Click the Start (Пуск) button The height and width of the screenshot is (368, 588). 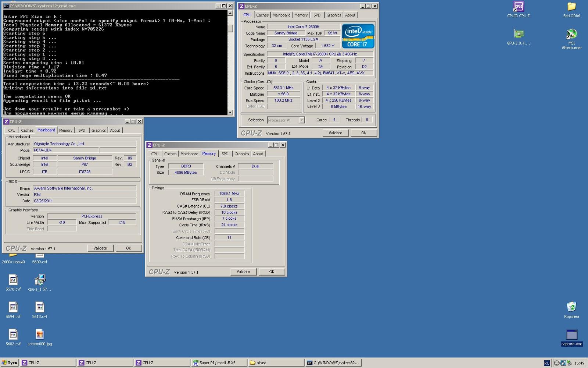tap(10, 363)
